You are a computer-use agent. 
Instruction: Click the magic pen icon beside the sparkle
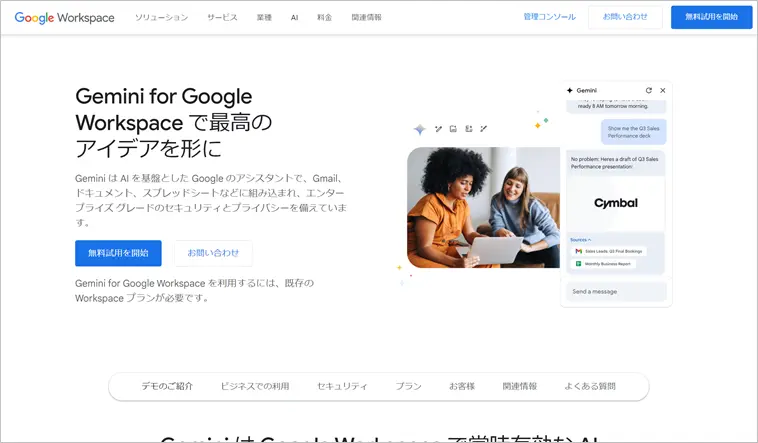point(438,129)
